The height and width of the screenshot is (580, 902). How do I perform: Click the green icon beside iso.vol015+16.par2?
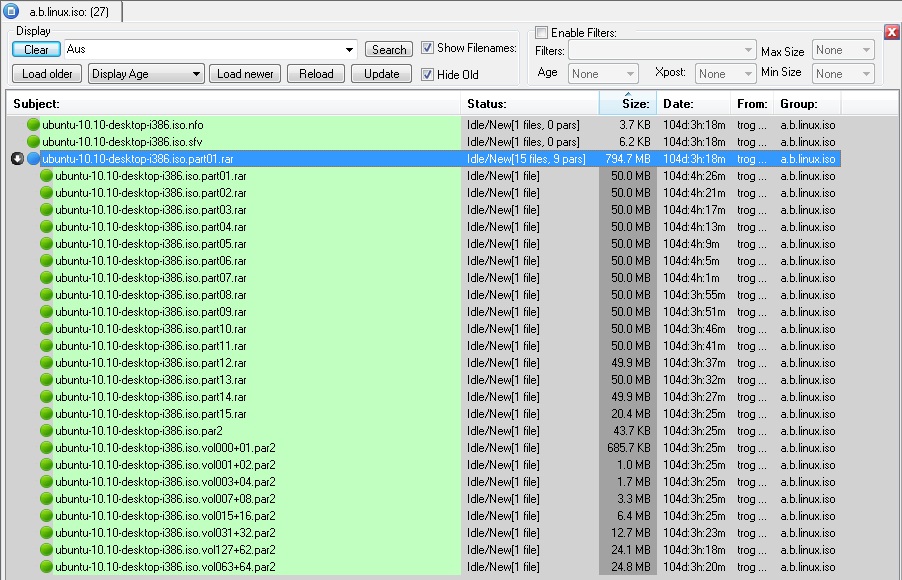[x=47, y=516]
